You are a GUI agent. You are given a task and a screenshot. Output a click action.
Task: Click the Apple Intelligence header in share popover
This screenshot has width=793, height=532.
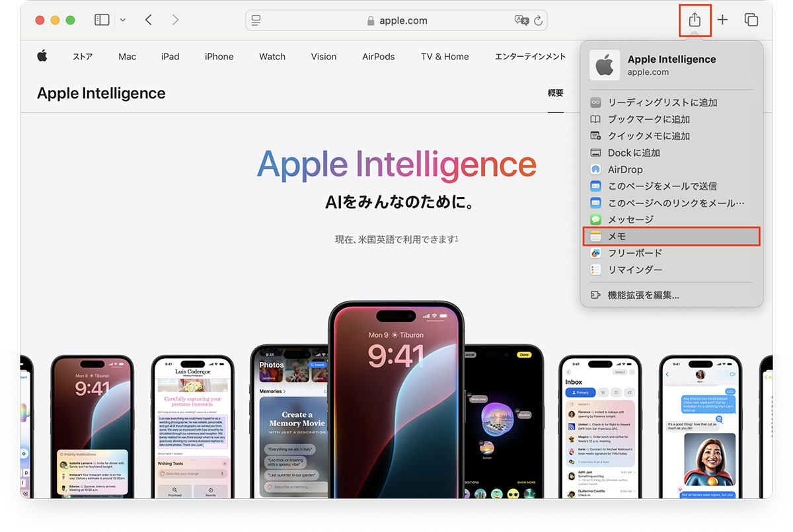pyautogui.click(x=671, y=65)
